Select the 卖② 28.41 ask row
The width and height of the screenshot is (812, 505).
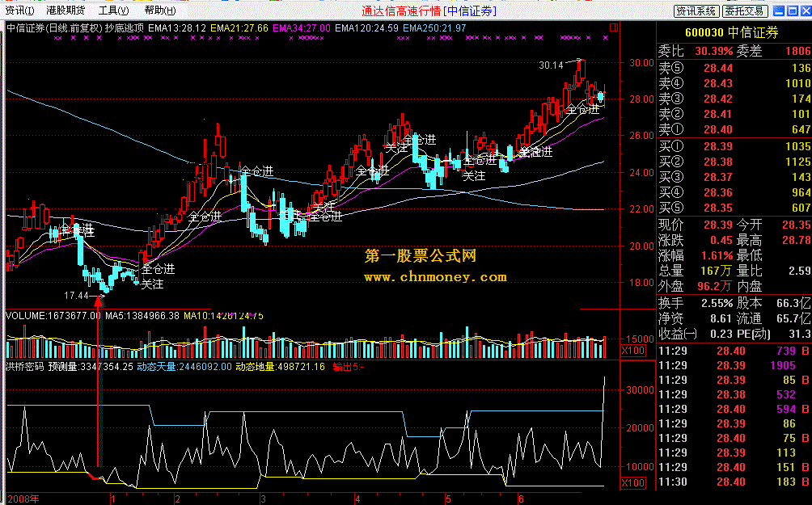coord(734,114)
